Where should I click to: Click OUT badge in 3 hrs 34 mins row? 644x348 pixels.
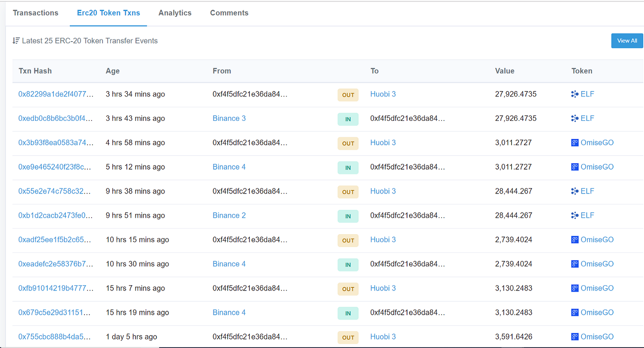pos(348,95)
